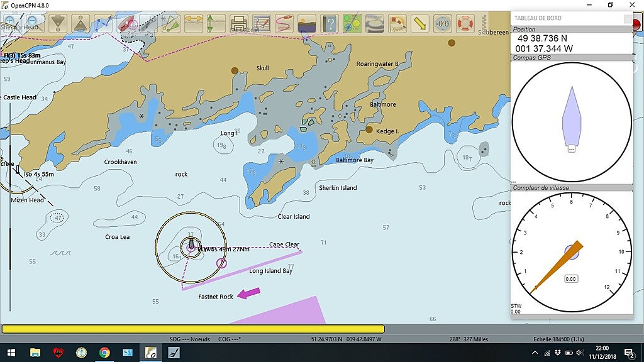Click the Zoom Out toolbar icon
The width and height of the screenshot is (644, 362).
tap(35, 23)
